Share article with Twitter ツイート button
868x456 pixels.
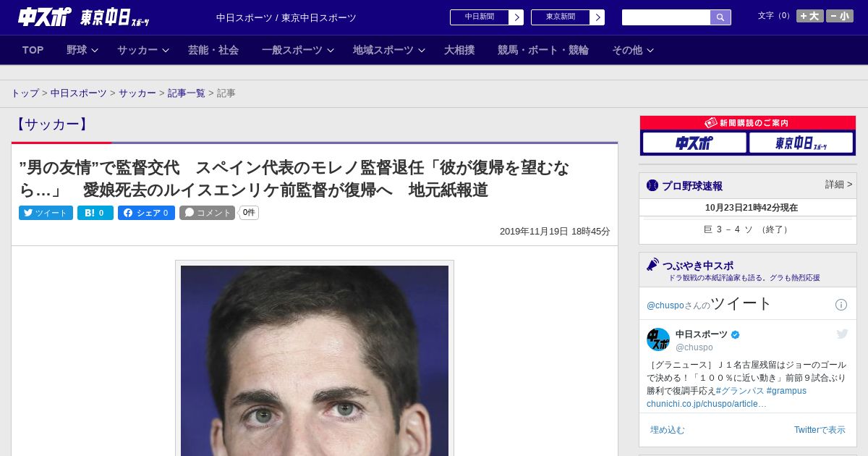[46, 213]
